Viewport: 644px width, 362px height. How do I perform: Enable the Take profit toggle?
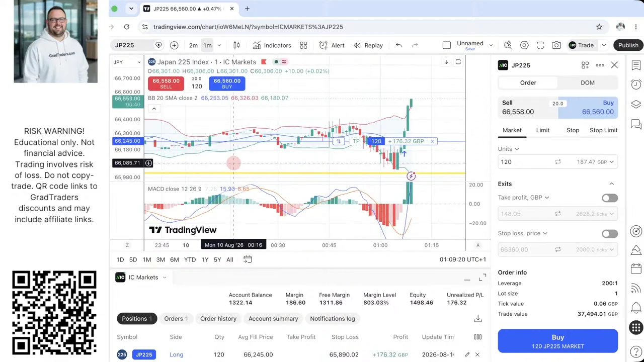[x=610, y=198]
